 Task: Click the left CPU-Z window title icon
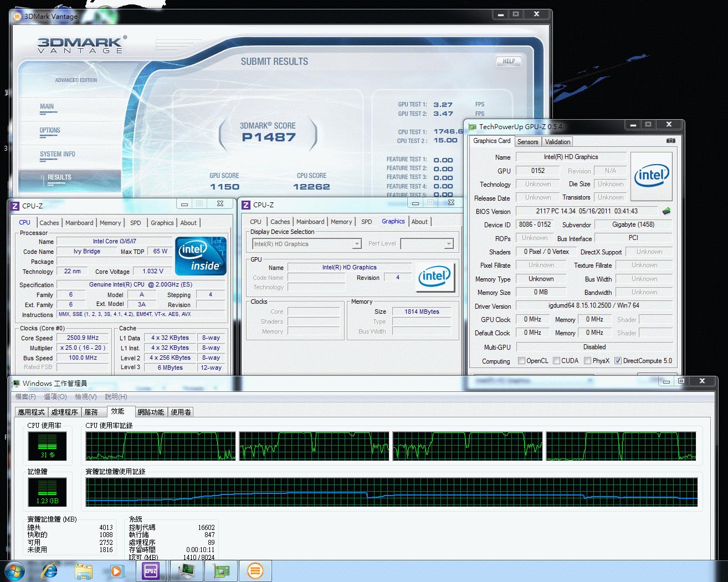tap(15, 206)
